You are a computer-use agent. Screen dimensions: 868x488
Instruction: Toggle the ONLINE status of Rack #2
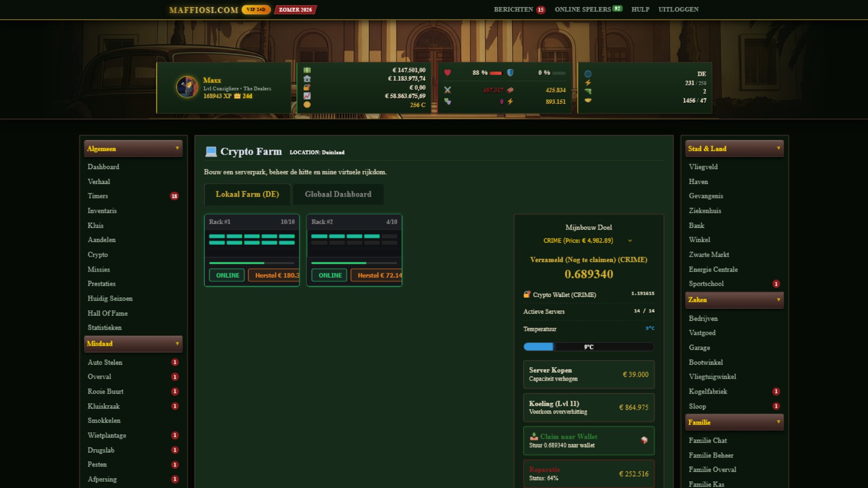pyautogui.click(x=330, y=275)
